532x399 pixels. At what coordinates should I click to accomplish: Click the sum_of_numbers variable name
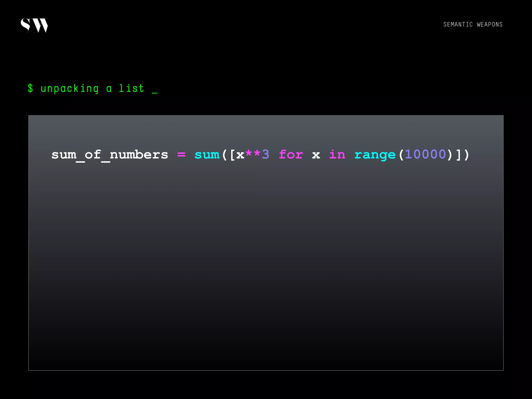110,155
